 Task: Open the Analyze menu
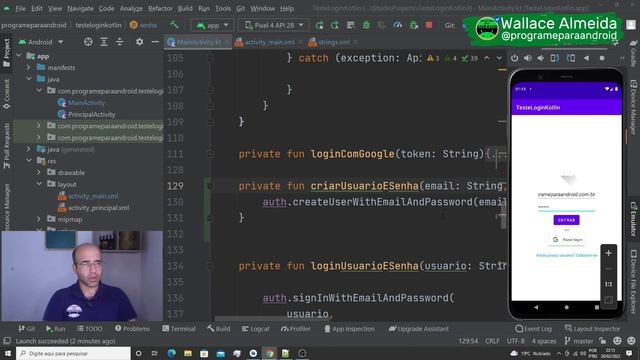(x=131, y=8)
